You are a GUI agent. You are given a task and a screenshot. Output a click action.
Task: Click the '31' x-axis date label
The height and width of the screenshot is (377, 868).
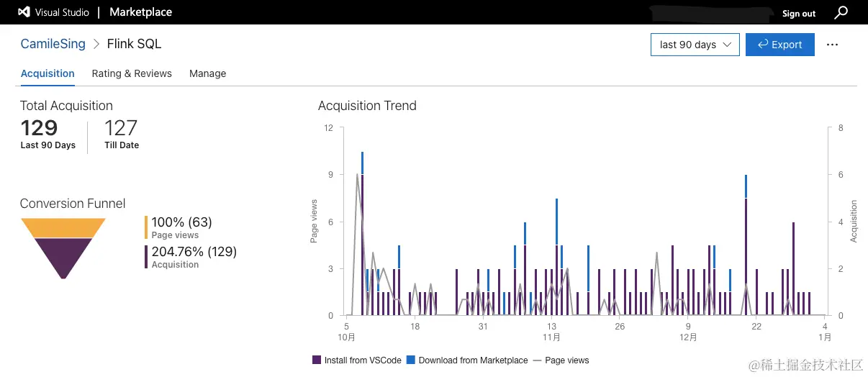coord(483,327)
